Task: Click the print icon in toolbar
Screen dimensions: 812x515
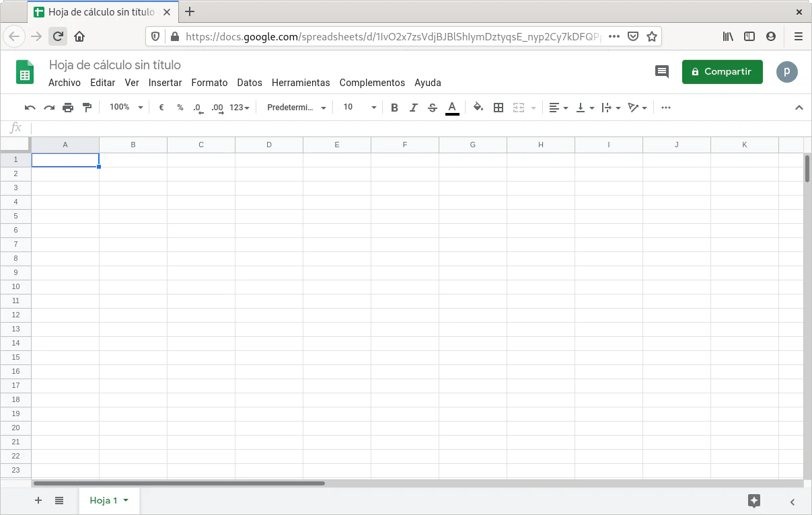Action: (x=68, y=108)
